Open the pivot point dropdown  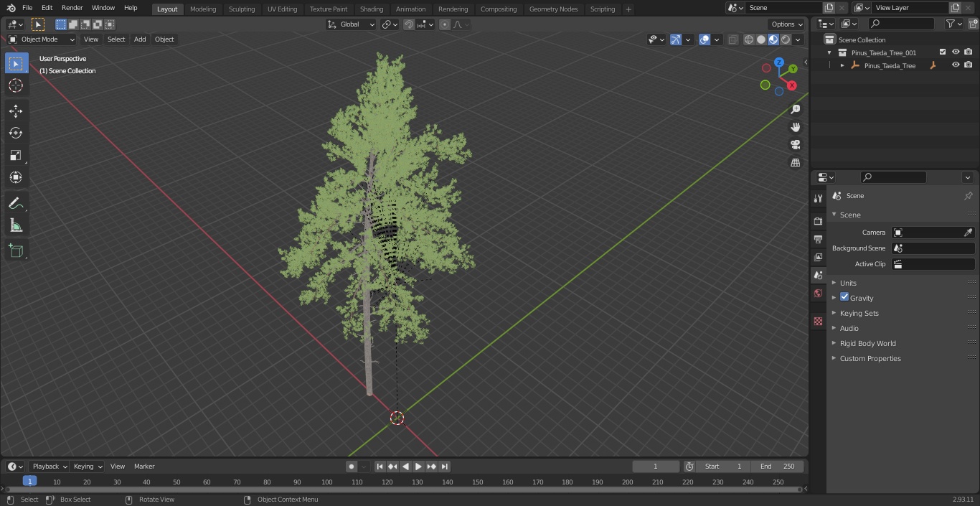[x=390, y=24]
